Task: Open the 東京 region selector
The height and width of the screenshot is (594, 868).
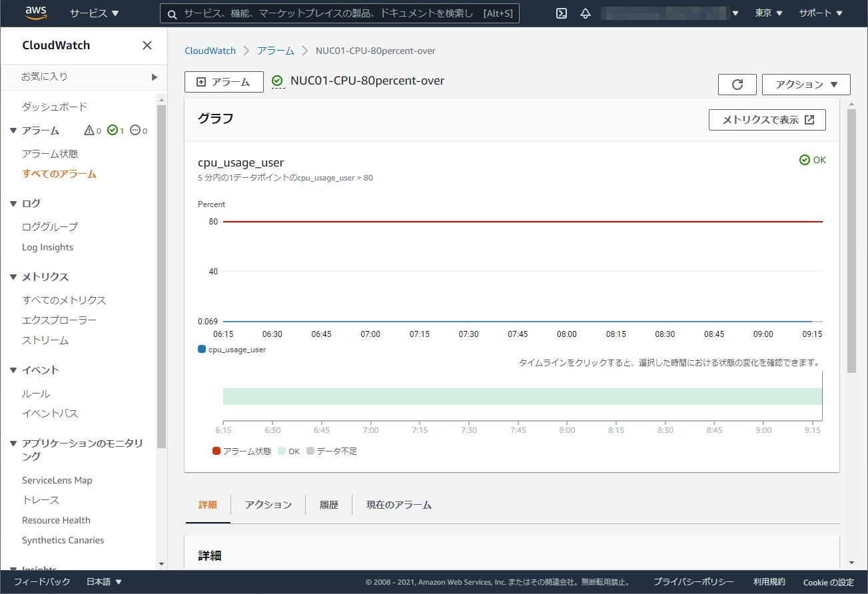Action: (x=769, y=13)
